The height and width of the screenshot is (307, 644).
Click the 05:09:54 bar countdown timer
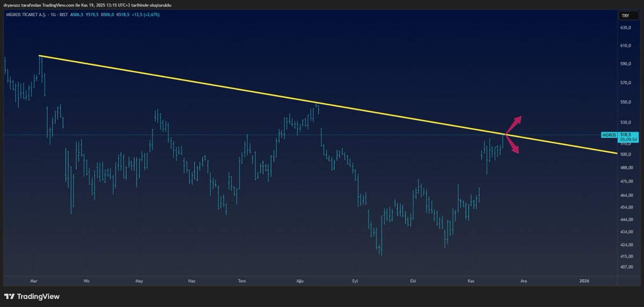(x=628, y=140)
